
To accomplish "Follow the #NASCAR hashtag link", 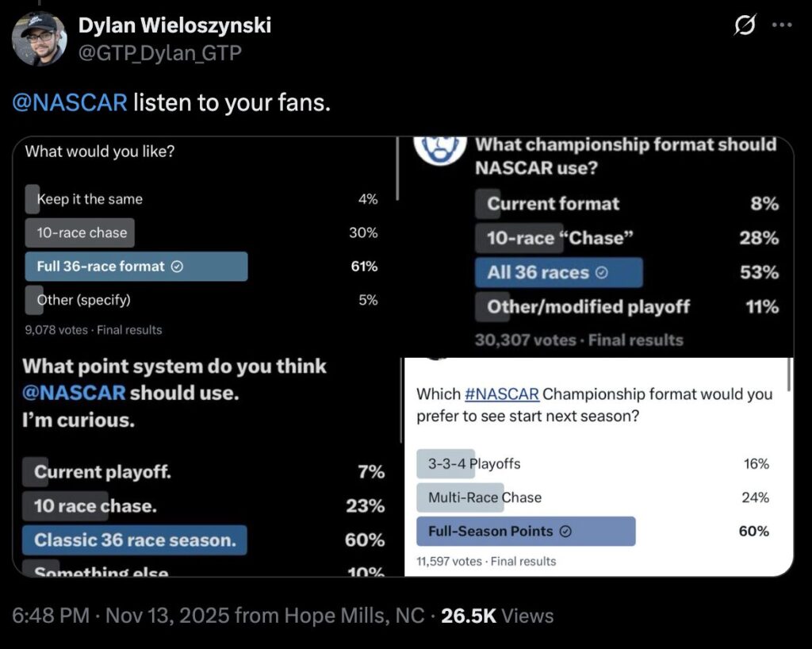I will (x=501, y=394).
